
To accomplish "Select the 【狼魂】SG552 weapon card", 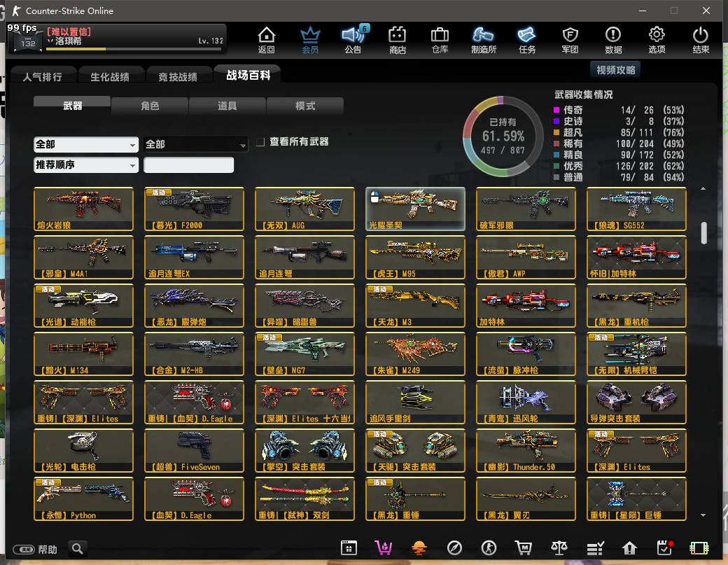I will (636, 209).
